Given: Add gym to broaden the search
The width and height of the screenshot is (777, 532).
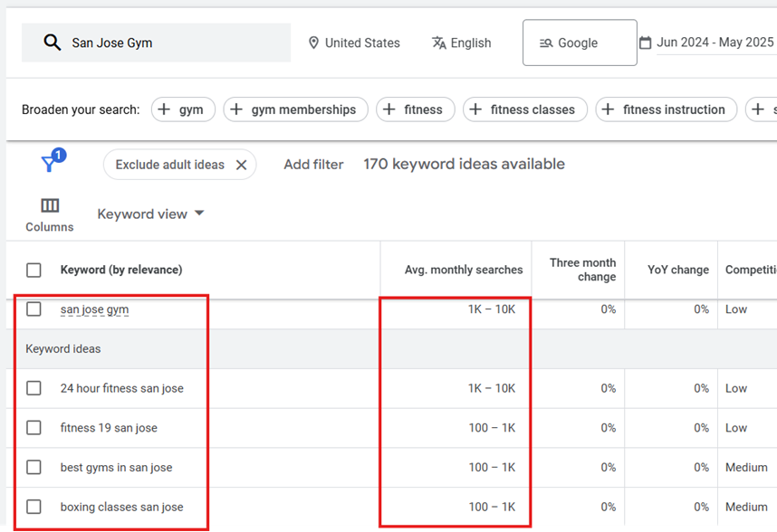Looking at the screenshot, I should click(x=183, y=109).
